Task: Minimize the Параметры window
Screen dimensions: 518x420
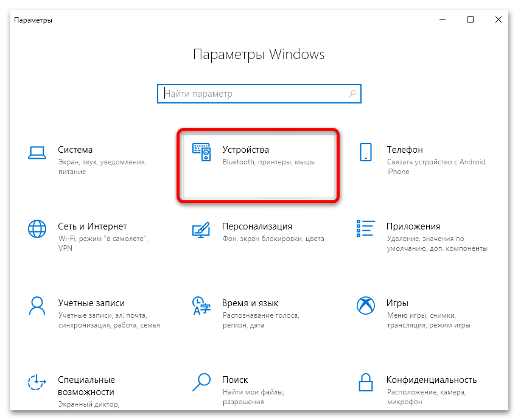Action: tap(443, 20)
